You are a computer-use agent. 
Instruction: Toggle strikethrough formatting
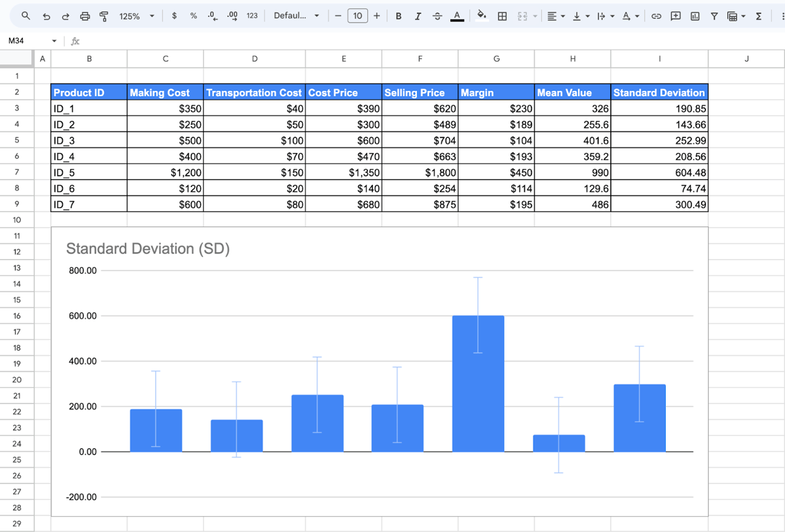437,16
